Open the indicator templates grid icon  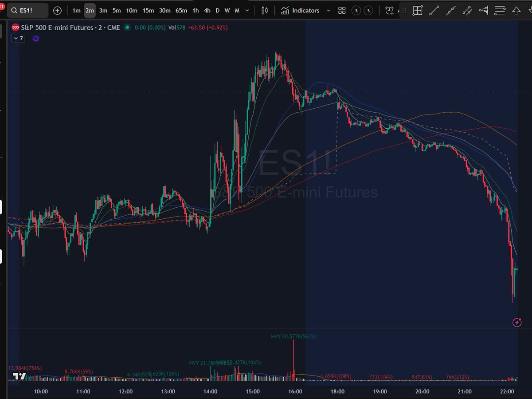click(342, 10)
